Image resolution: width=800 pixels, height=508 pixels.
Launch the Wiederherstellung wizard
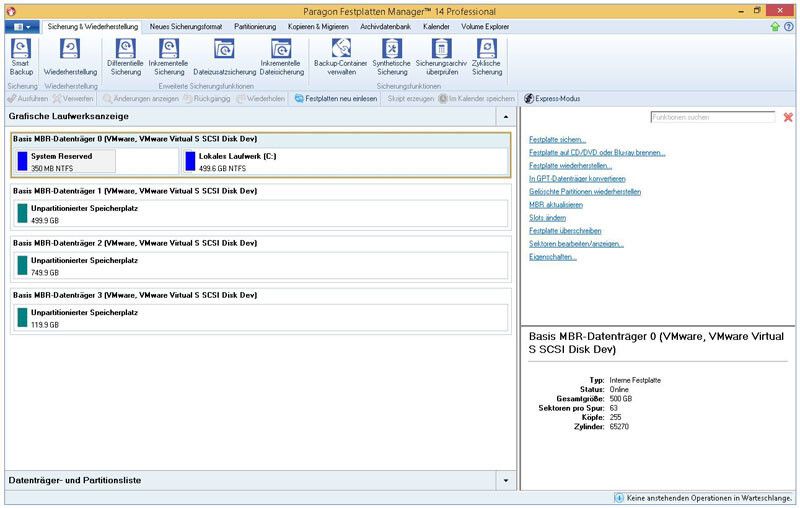pos(70,57)
